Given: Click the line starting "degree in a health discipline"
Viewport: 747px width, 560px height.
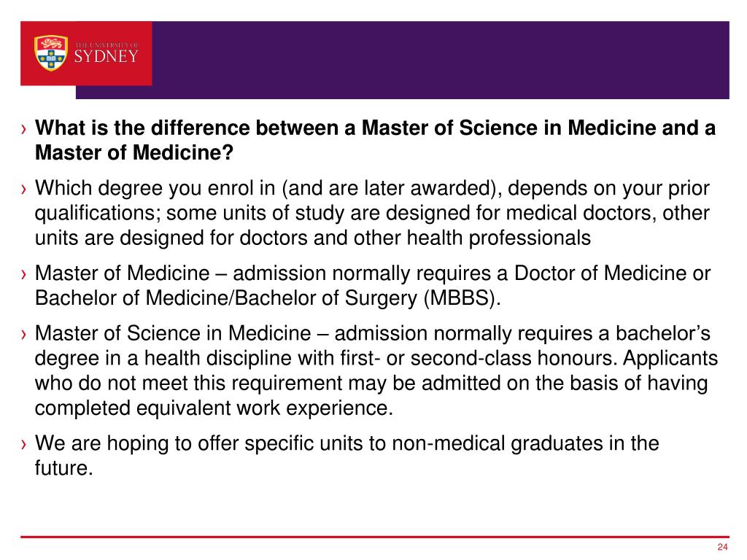Looking at the screenshot, I should click(x=376, y=359).
